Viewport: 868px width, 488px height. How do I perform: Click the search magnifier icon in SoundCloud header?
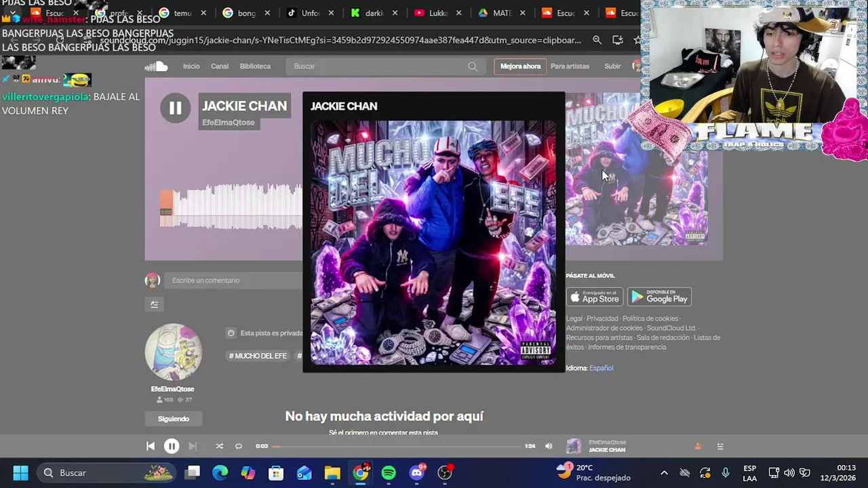point(473,66)
